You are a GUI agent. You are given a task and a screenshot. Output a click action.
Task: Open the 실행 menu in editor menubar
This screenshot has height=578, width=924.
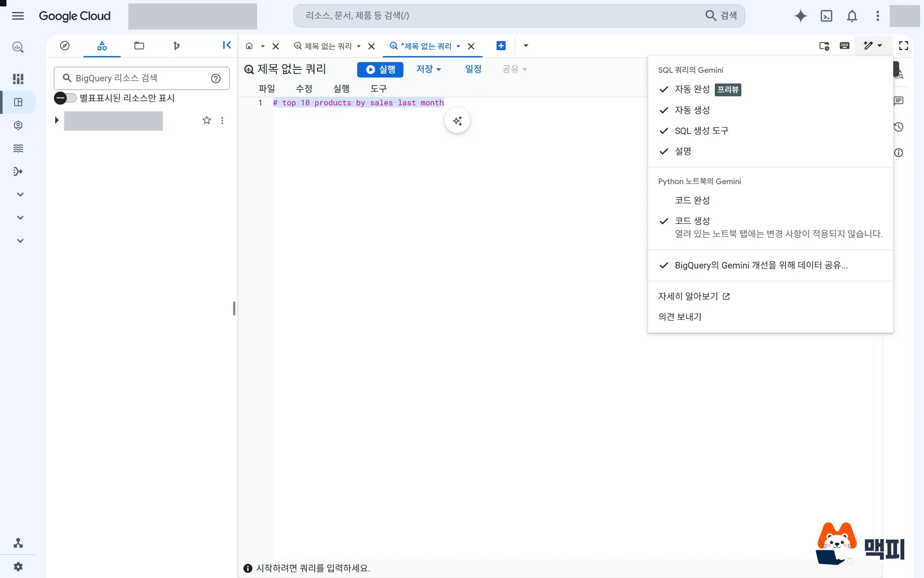coord(341,89)
